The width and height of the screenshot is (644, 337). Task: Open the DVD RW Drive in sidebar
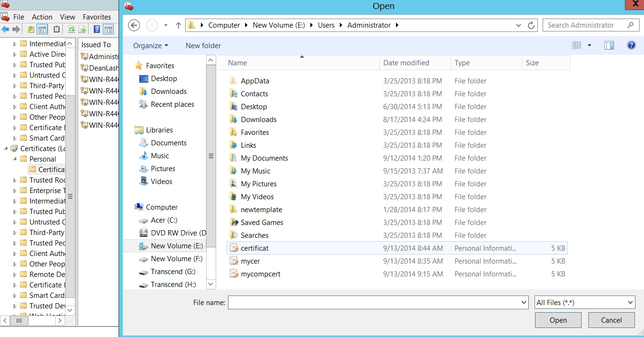178,233
